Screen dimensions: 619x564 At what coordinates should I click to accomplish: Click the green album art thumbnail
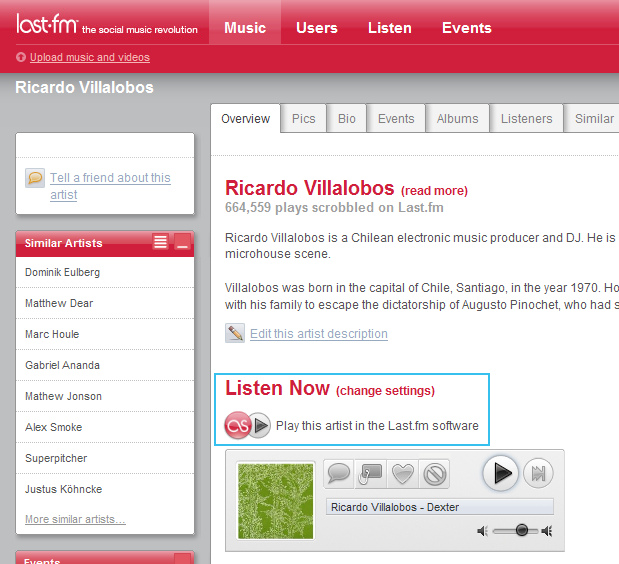pyautogui.click(x=276, y=501)
